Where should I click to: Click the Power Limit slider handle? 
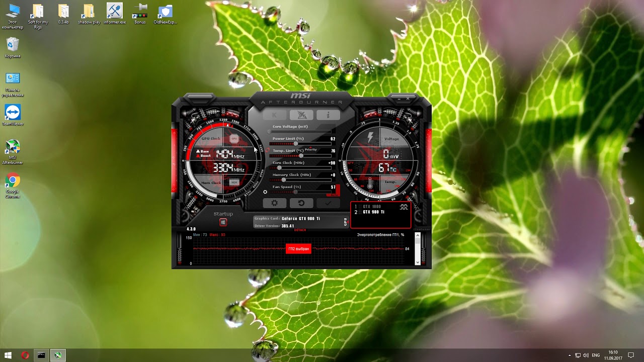click(296, 144)
